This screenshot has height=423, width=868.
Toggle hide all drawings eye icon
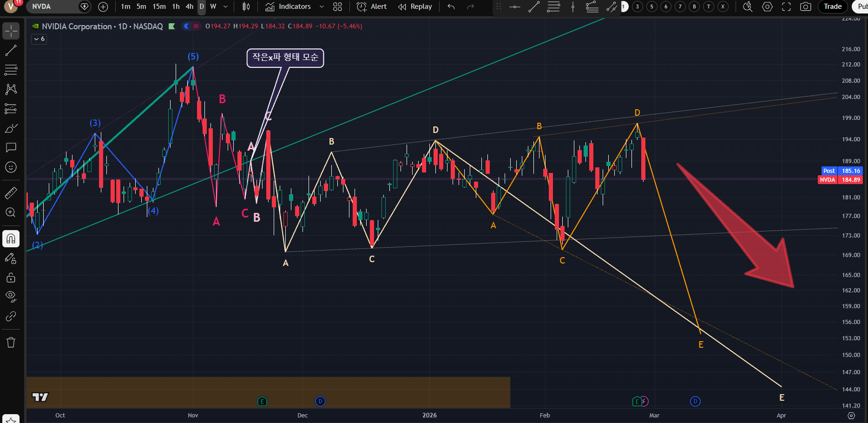(x=11, y=297)
